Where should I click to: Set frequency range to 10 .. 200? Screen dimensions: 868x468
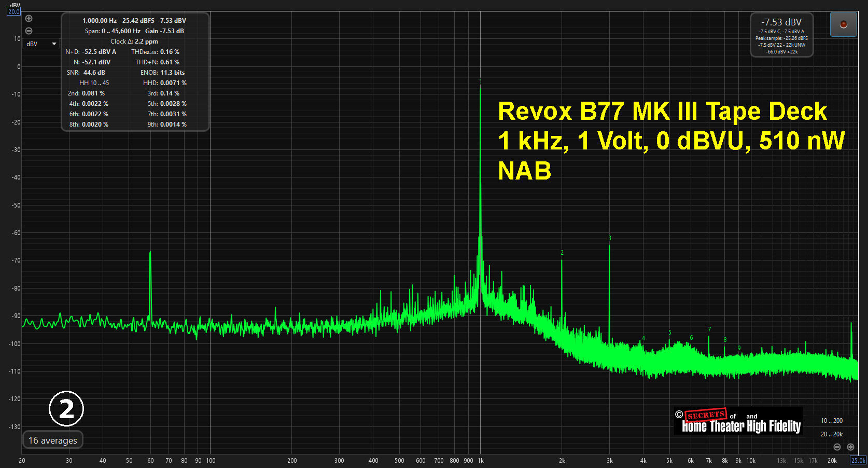[x=831, y=421]
